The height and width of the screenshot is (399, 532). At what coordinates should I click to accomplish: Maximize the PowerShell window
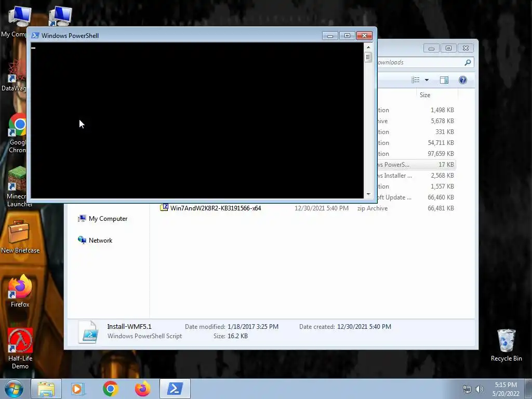coord(347,36)
